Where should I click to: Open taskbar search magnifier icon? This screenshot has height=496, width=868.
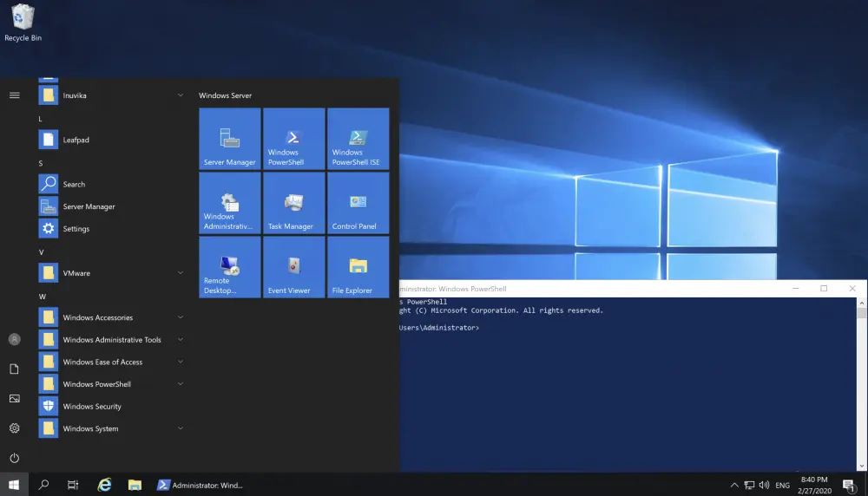[x=43, y=485]
